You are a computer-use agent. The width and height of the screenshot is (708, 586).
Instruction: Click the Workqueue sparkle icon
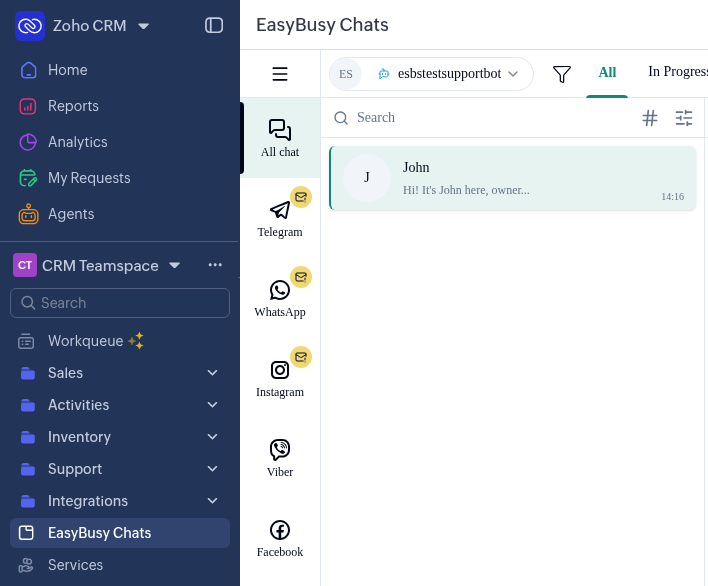pyautogui.click(x=136, y=340)
